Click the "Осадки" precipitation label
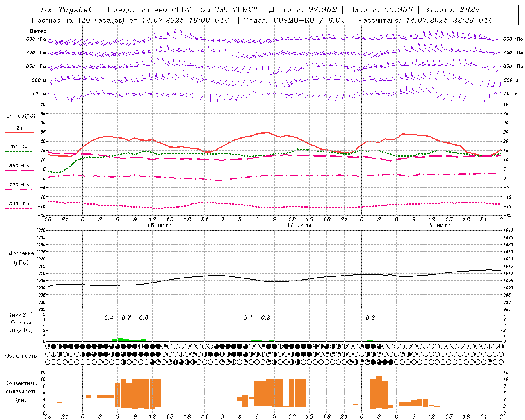 point(21,322)
